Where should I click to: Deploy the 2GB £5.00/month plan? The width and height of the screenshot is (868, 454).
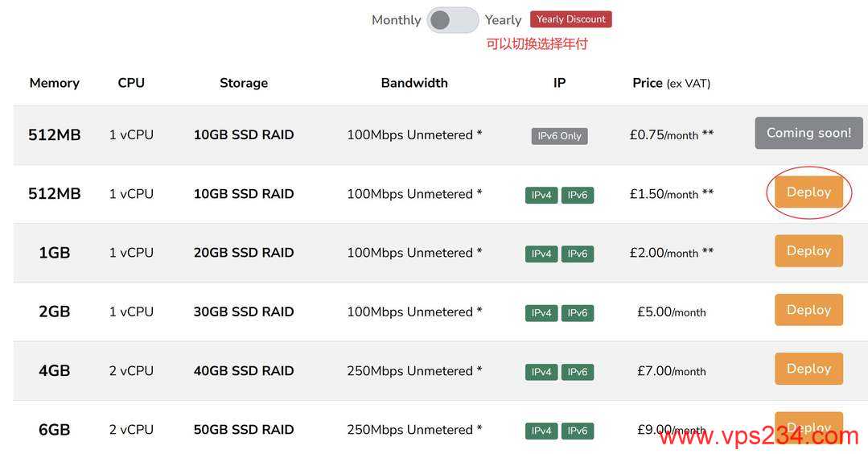pyautogui.click(x=808, y=310)
